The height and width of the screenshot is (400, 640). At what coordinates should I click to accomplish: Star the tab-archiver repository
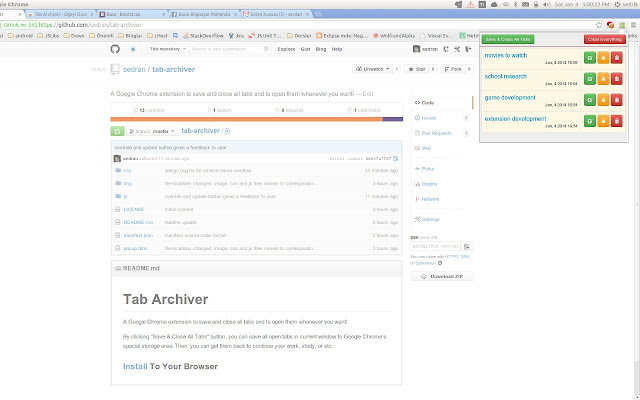click(x=417, y=69)
